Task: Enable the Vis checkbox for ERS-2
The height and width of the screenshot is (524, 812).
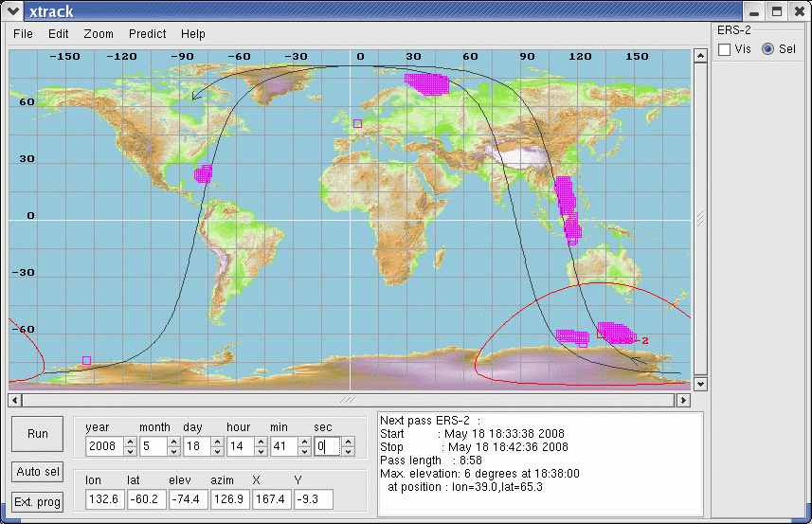Action: (725, 49)
